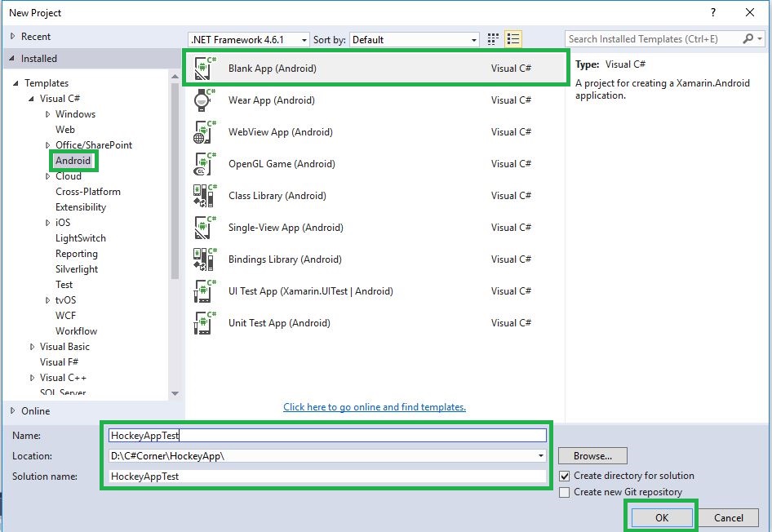Close the New Project dialog

tap(750, 12)
